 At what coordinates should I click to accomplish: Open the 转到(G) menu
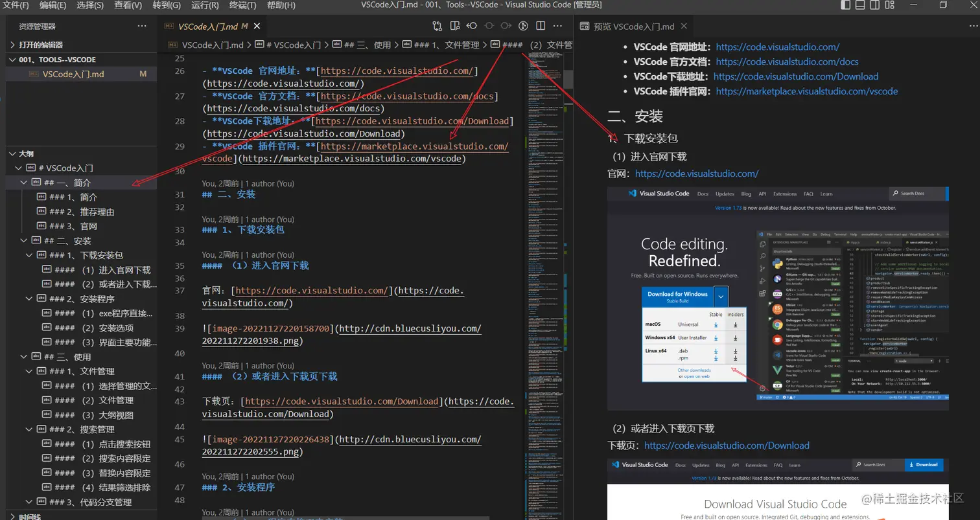[x=167, y=5]
